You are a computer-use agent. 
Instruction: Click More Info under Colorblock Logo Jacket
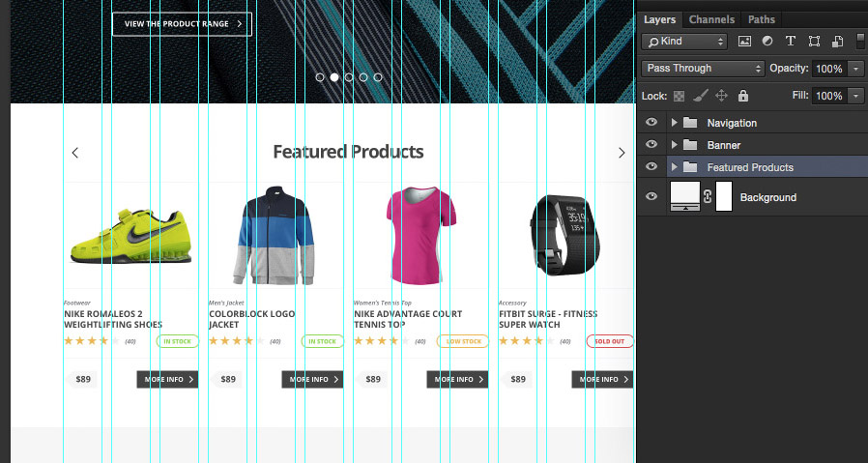[x=313, y=379]
